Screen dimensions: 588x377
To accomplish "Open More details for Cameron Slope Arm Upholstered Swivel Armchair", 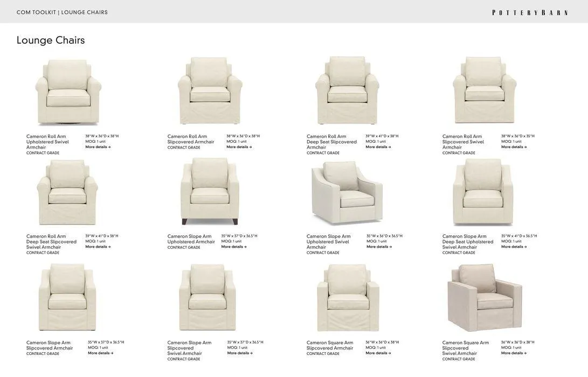I will [x=379, y=247].
